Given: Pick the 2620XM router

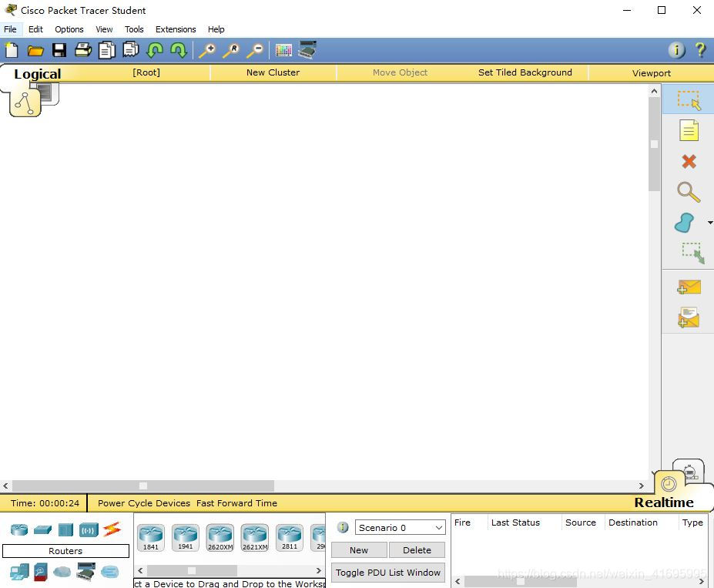Looking at the screenshot, I should [x=220, y=537].
